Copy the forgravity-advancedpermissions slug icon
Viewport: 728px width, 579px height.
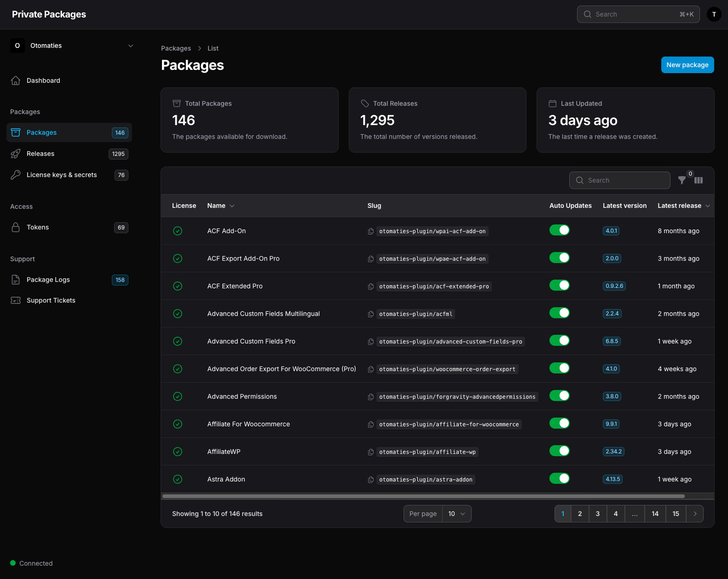tap(371, 397)
